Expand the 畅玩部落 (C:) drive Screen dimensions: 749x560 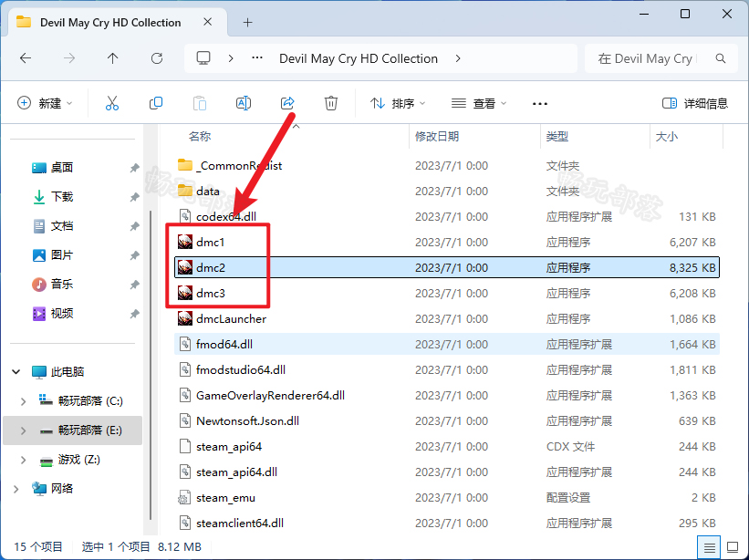point(23,401)
